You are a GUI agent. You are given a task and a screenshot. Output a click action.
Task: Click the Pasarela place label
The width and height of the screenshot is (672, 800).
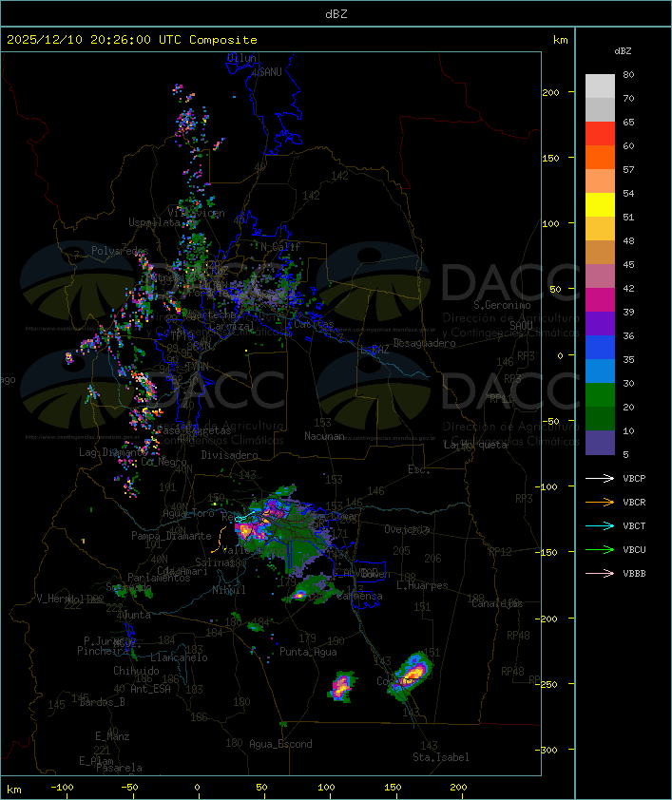(119, 768)
